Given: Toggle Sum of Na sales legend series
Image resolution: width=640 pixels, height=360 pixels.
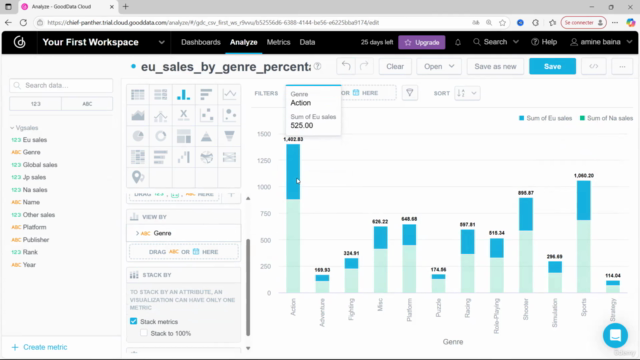Looking at the screenshot, I should pyautogui.click(x=606, y=118).
